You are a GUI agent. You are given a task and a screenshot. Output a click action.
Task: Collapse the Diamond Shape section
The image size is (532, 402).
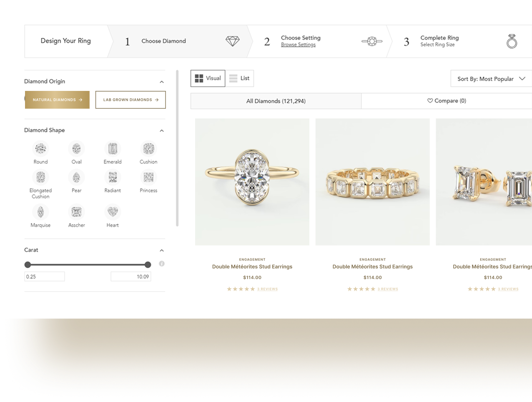tap(162, 131)
